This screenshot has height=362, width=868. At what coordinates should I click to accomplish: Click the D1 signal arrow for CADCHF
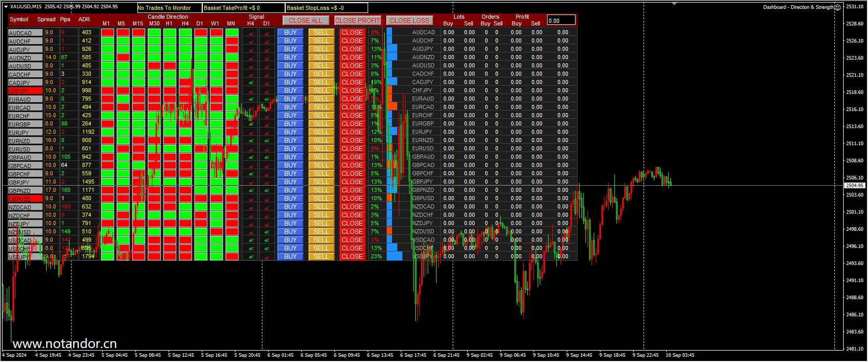pos(267,74)
